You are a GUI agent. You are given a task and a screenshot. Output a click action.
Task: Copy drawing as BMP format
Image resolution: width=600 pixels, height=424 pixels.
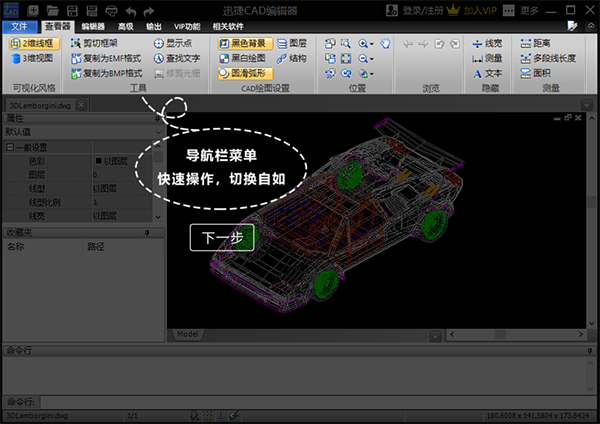[x=107, y=73]
